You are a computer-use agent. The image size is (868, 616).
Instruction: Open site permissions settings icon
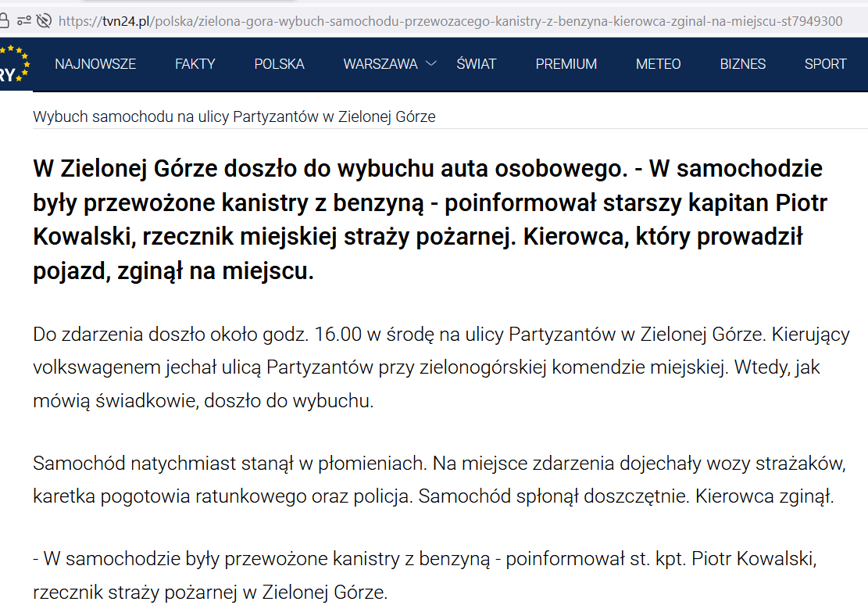pyautogui.click(x=23, y=21)
